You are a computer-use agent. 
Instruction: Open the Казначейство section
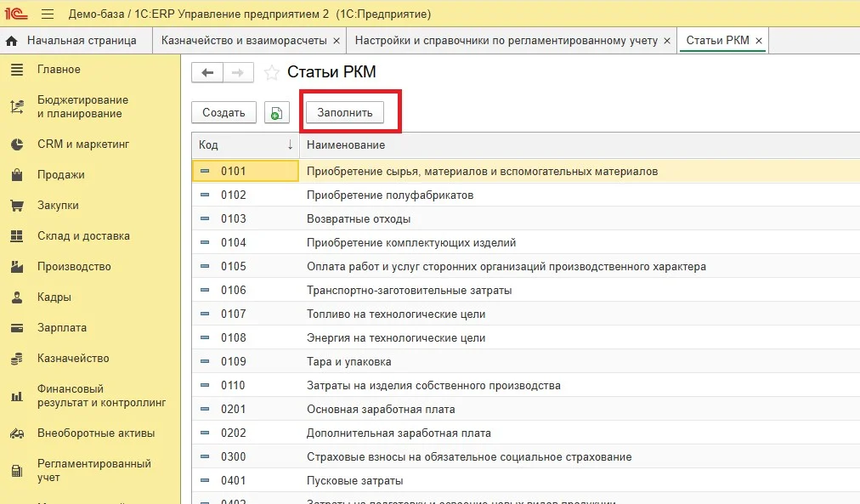(x=73, y=359)
